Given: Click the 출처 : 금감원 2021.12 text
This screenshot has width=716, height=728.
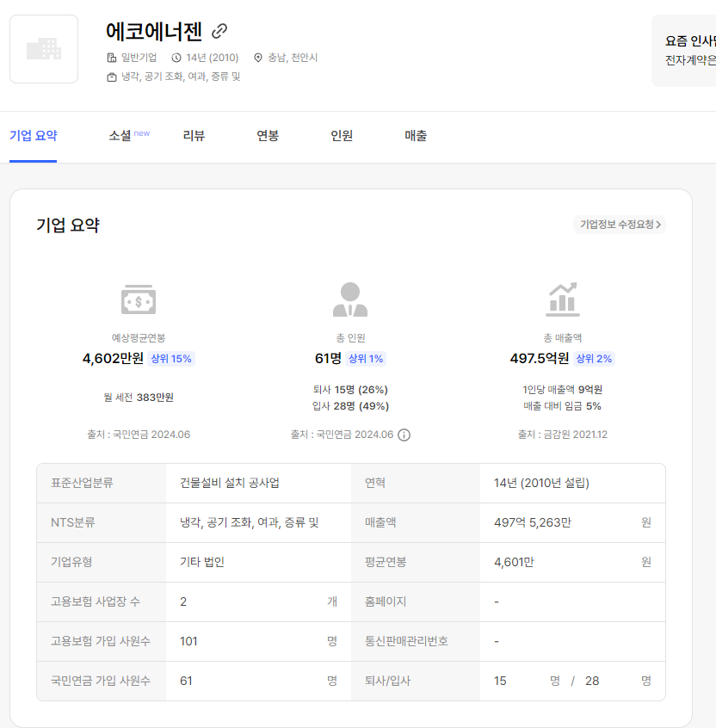Looking at the screenshot, I should pyautogui.click(x=562, y=435).
